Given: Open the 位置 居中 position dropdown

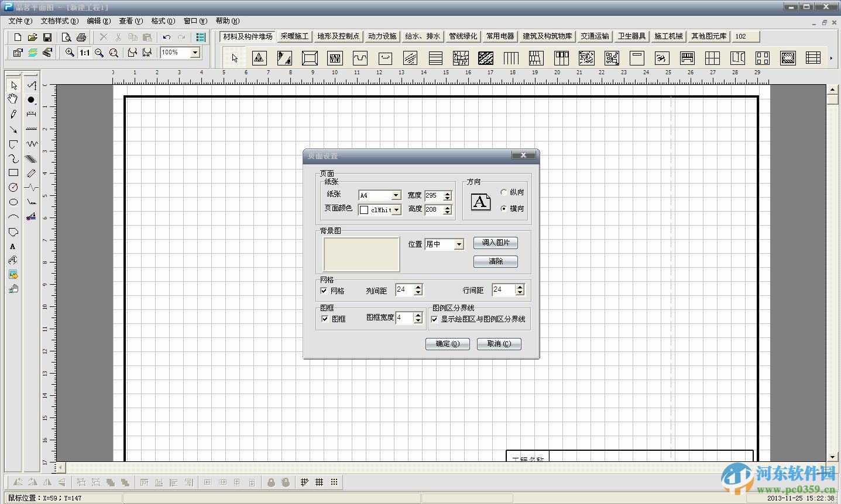Looking at the screenshot, I should (x=459, y=244).
